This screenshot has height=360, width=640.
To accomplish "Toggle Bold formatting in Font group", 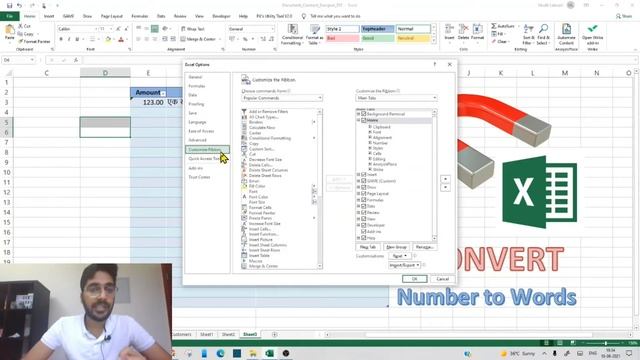I will point(61,40).
